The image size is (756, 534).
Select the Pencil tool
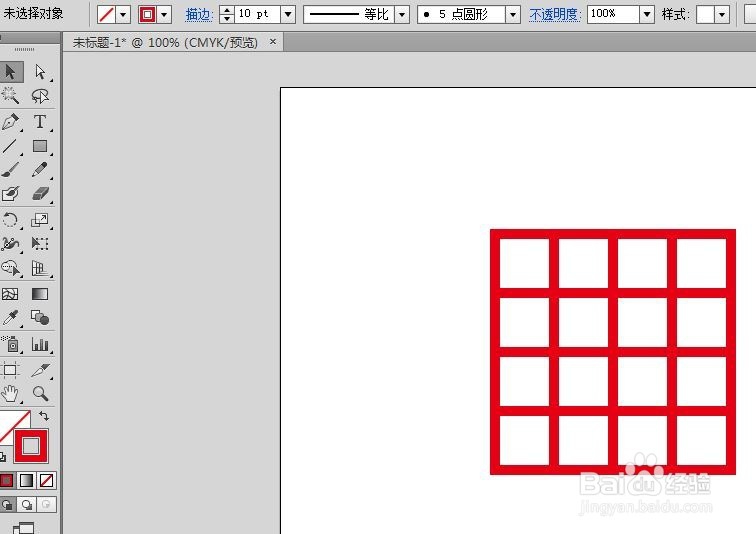tap(40, 170)
